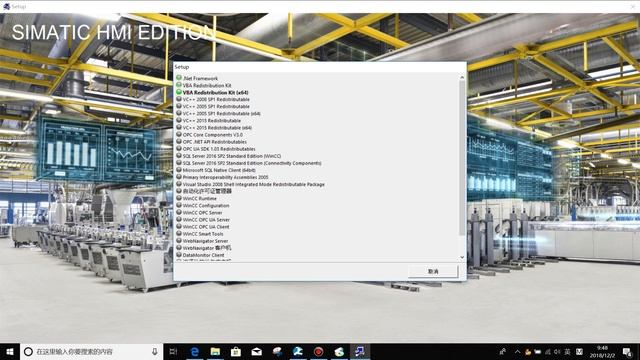Select 'WebNavigator 客户机' row text
This screenshot has height=360, width=640.
pyautogui.click(x=207, y=248)
